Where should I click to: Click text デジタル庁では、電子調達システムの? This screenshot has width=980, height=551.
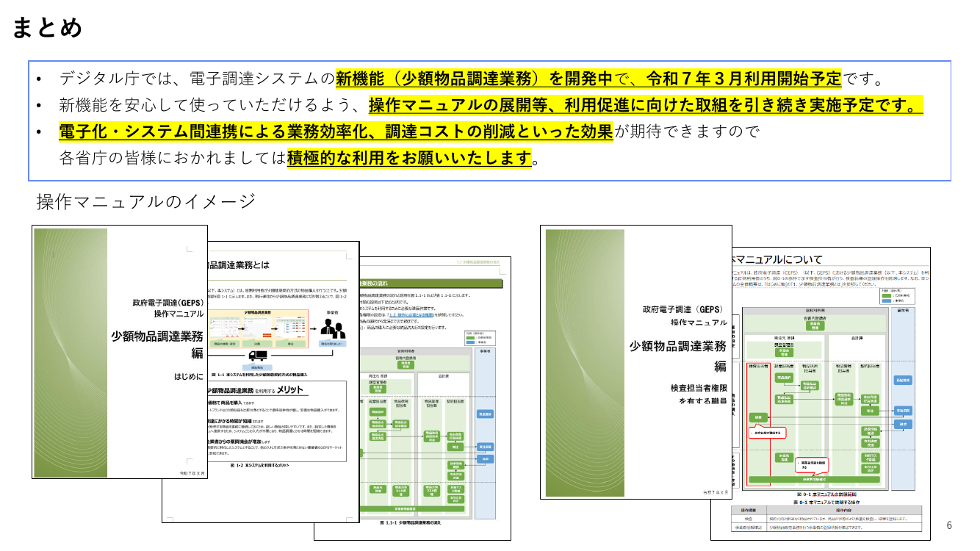pyautogui.click(x=198, y=78)
